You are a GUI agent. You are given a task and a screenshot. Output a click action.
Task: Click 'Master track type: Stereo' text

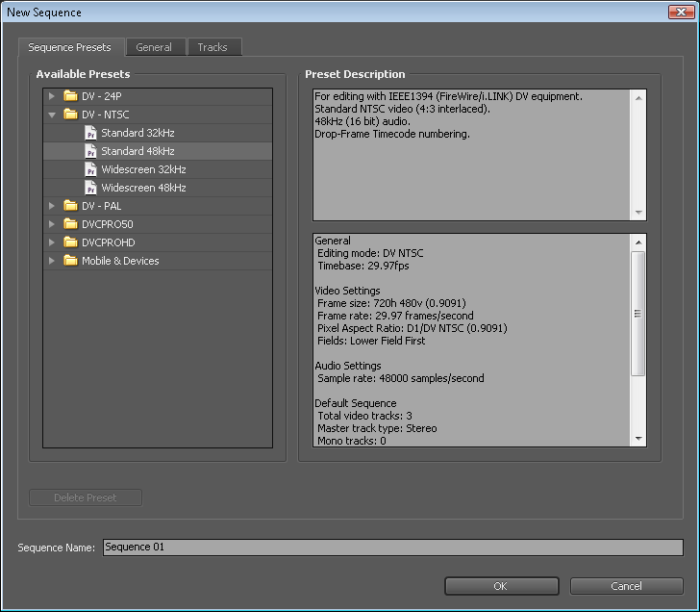click(x=377, y=428)
